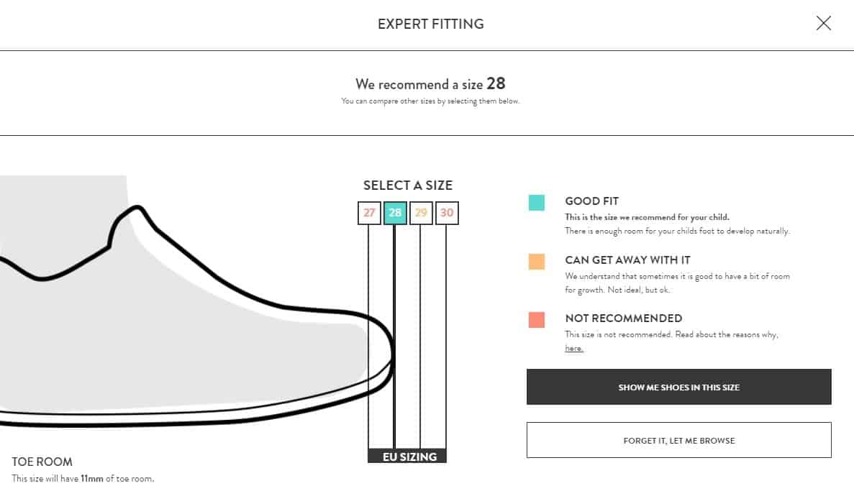Close the Expert Fitting dialog
854x504 pixels.
(824, 23)
